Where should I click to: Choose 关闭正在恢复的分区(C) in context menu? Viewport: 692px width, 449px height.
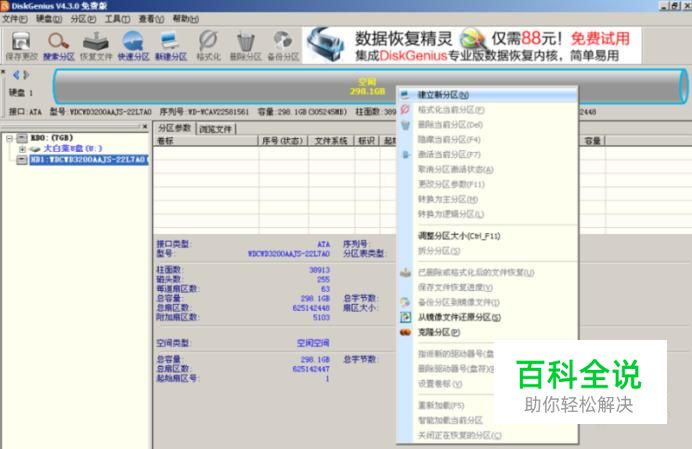click(488, 435)
